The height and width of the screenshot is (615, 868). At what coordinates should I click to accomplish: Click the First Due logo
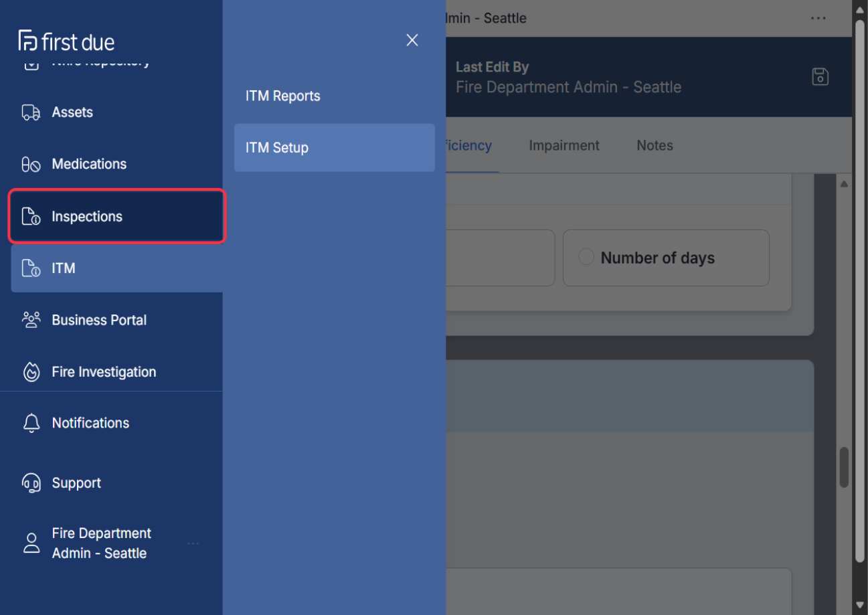[x=66, y=41]
